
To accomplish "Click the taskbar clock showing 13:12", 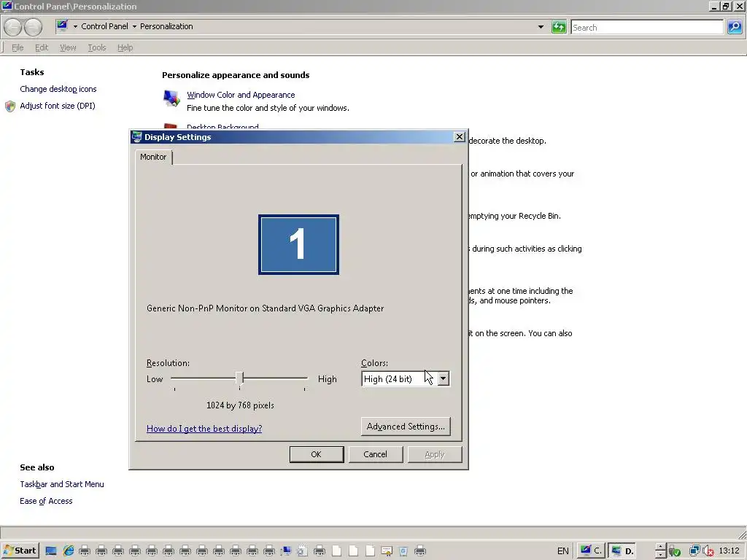I will tap(729, 551).
